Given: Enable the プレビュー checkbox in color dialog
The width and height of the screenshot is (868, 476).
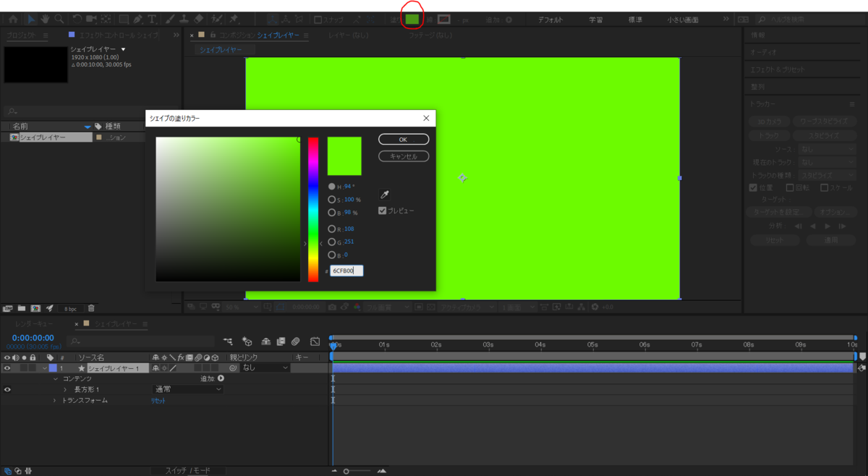Looking at the screenshot, I should click(383, 211).
